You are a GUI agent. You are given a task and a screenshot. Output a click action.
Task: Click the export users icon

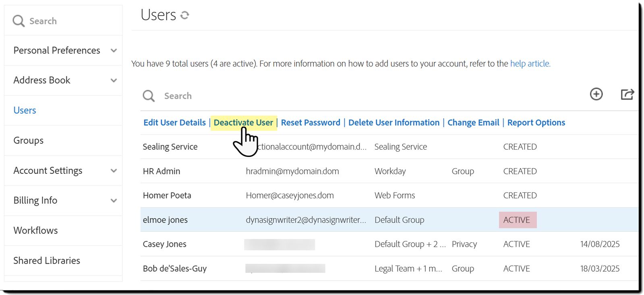pos(627,94)
